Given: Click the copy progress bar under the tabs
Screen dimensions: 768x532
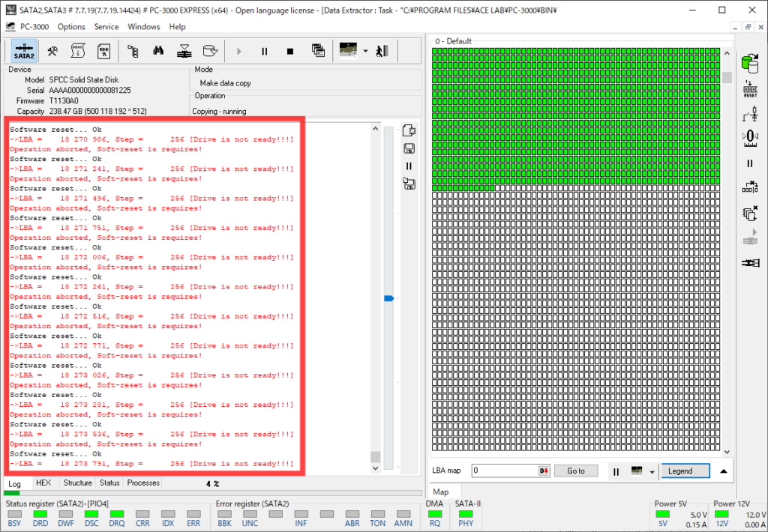Looking at the screenshot, I should 212,493.
